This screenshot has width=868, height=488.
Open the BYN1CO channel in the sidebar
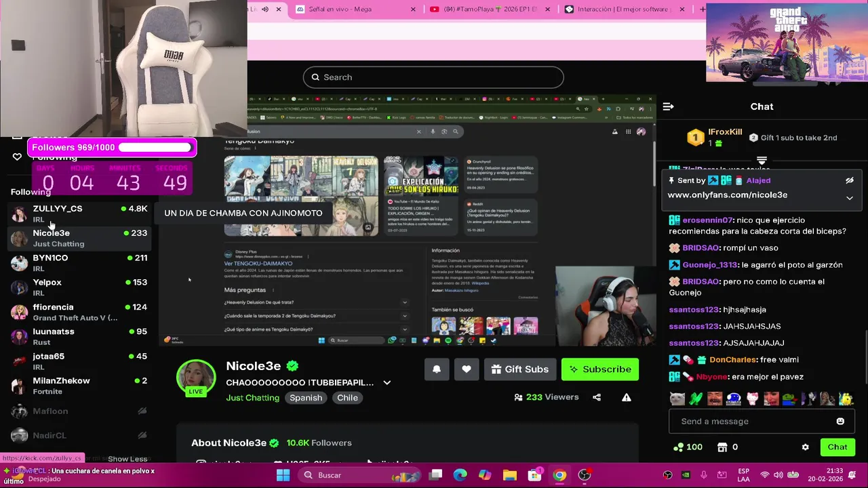click(80, 263)
